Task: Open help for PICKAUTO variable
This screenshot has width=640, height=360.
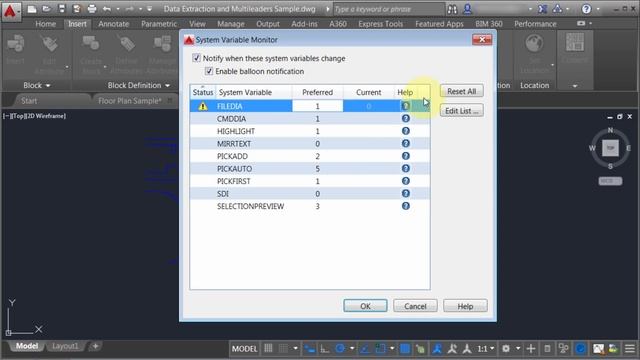Action: pos(405,168)
